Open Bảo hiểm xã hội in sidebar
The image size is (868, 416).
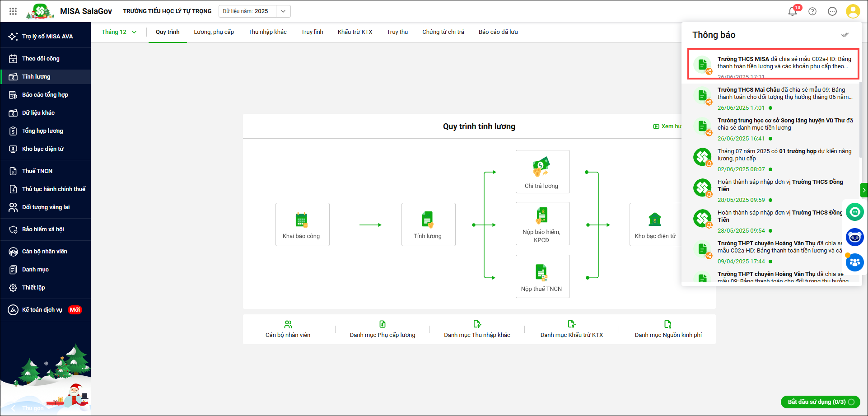(x=43, y=229)
